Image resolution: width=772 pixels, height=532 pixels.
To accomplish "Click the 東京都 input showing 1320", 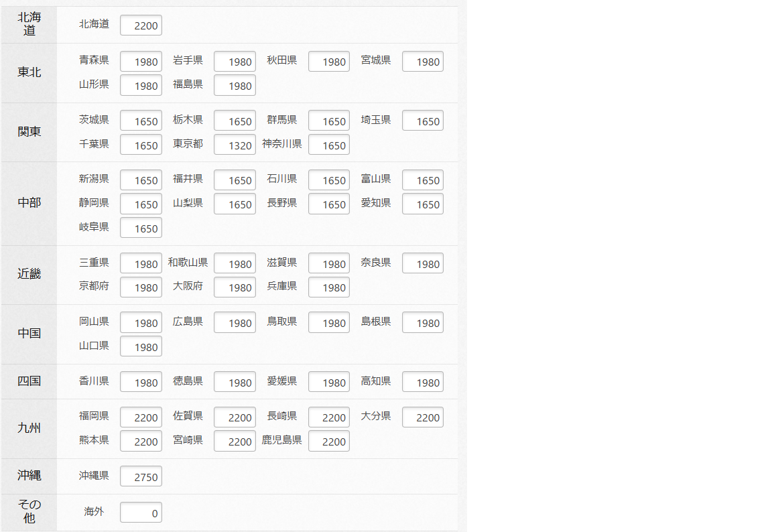I will click(235, 145).
